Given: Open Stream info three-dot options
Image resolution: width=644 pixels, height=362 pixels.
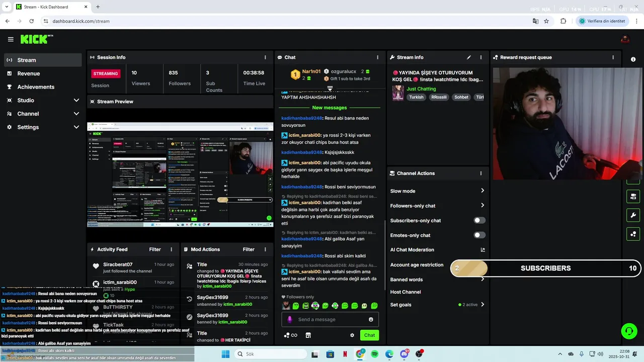Looking at the screenshot, I should coord(480,57).
